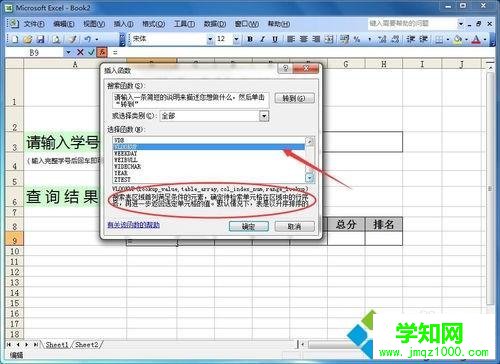Confirm the function with 确定
The image size is (500, 364).
[x=249, y=227]
